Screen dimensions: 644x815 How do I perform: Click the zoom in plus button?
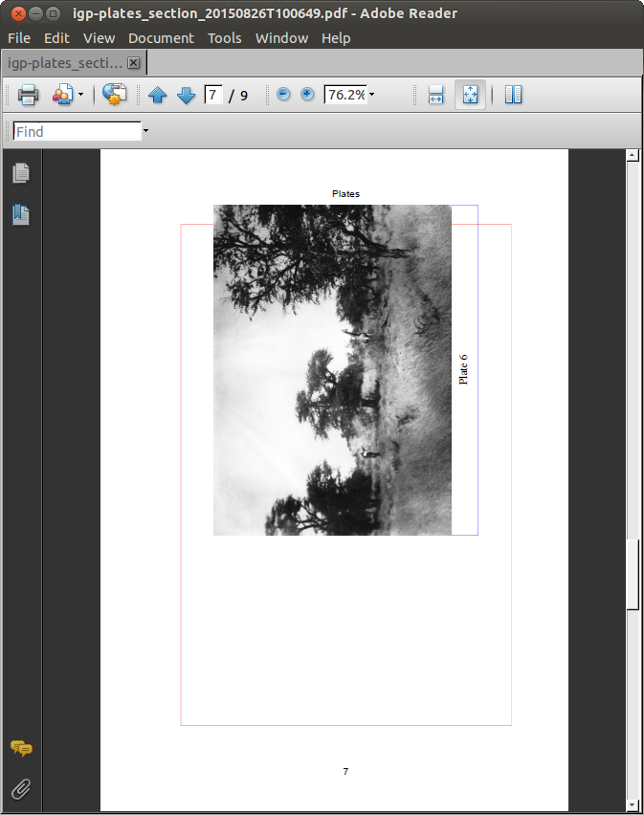(307, 95)
